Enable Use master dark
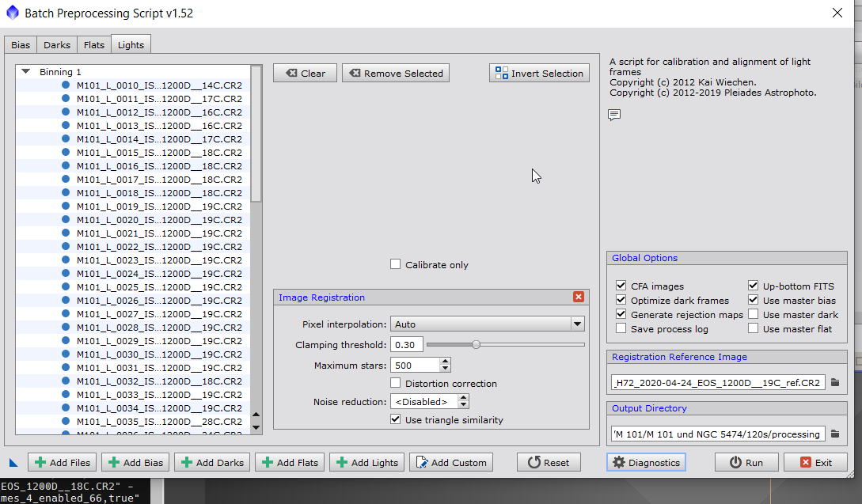The height and width of the screenshot is (504, 862). [753, 314]
